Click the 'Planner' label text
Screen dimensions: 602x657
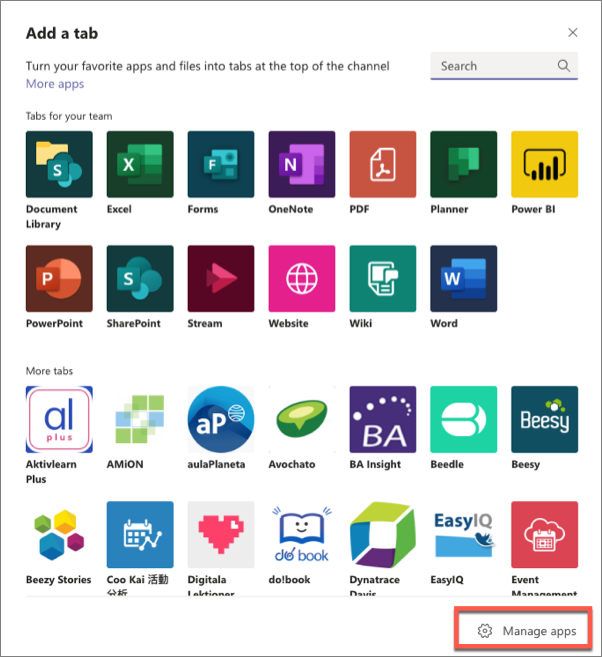pos(449,209)
